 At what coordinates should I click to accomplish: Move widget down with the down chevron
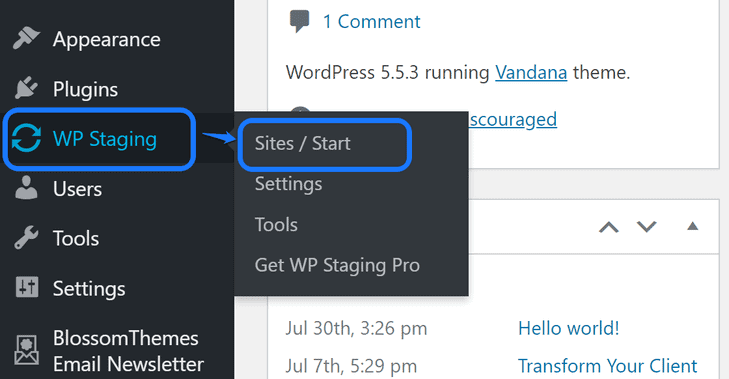pos(646,226)
